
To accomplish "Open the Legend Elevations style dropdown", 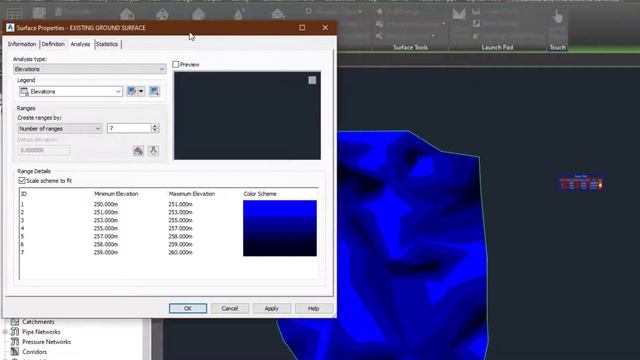I will click(71, 91).
